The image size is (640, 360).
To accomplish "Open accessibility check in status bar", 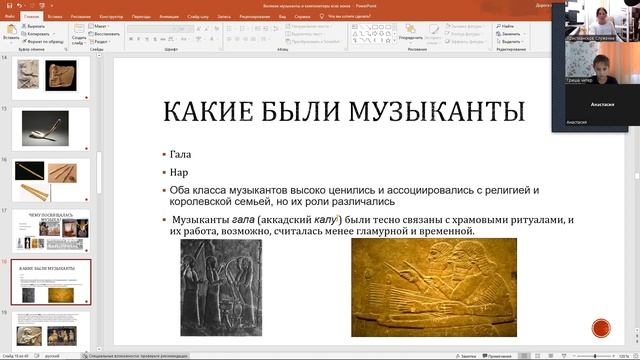I will point(135,356).
